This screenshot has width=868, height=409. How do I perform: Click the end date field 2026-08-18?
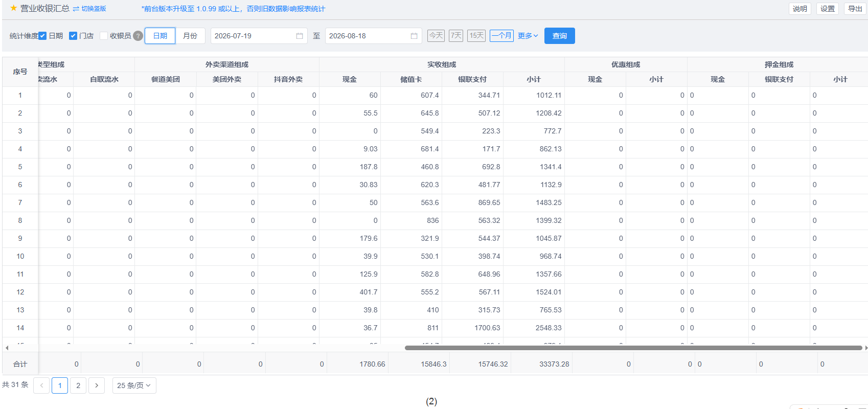[374, 36]
